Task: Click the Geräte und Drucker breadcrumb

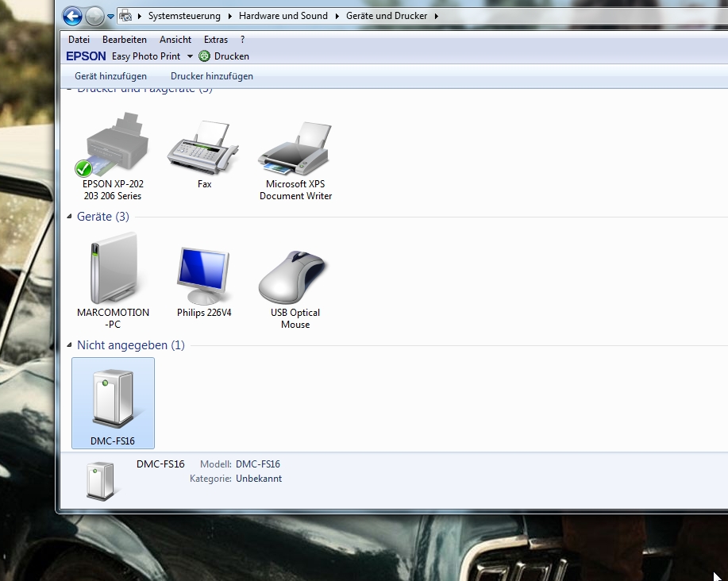Action: coord(387,16)
